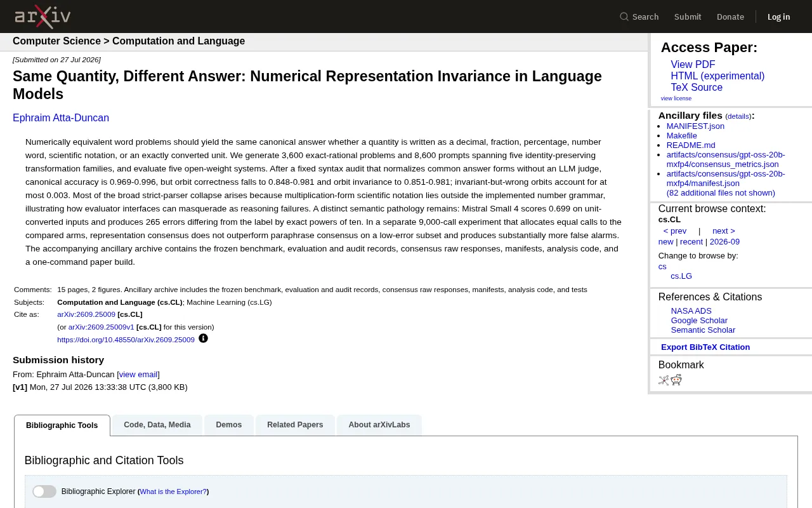Open NASA ADS citations
This screenshot has width=812, height=508.
tap(691, 311)
